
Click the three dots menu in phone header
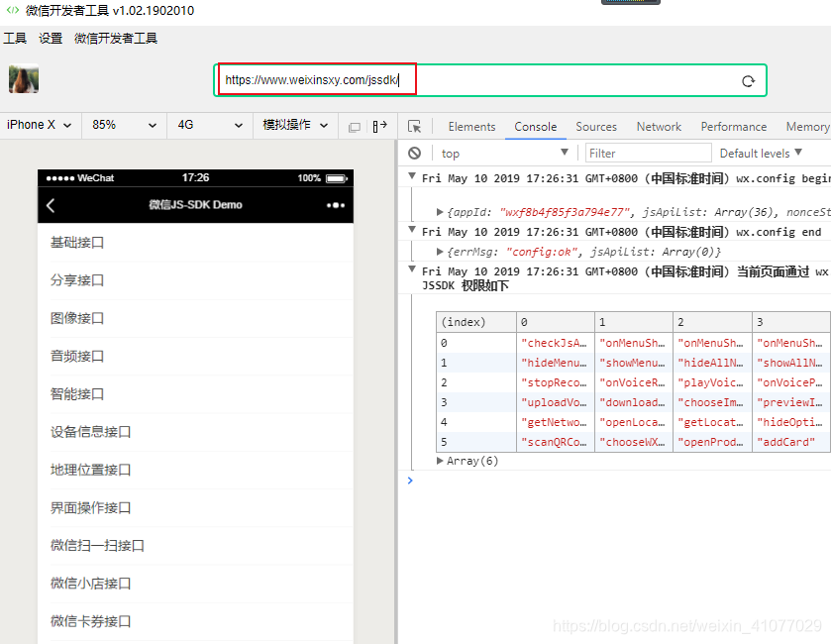[x=336, y=205]
